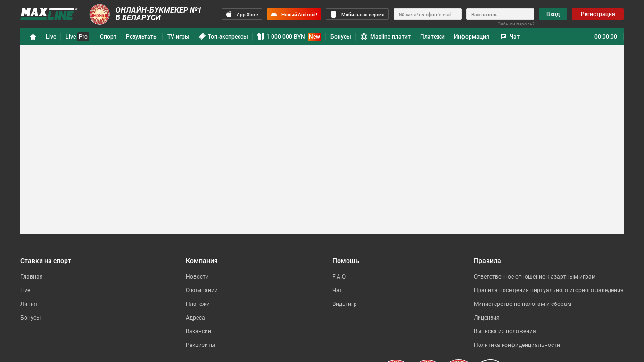Open the Новый Android! download button
The image size is (644, 362).
click(x=294, y=14)
